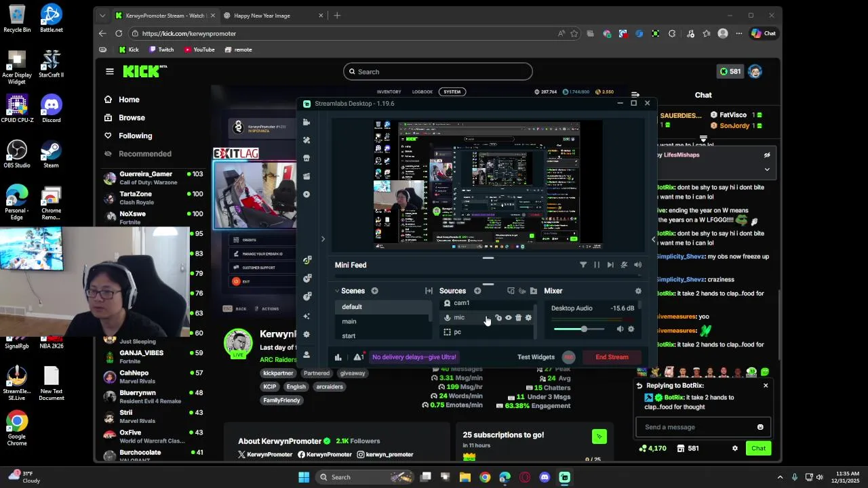
Task: Open Mixer advanced audio settings gear
Action: [x=638, y=291]
